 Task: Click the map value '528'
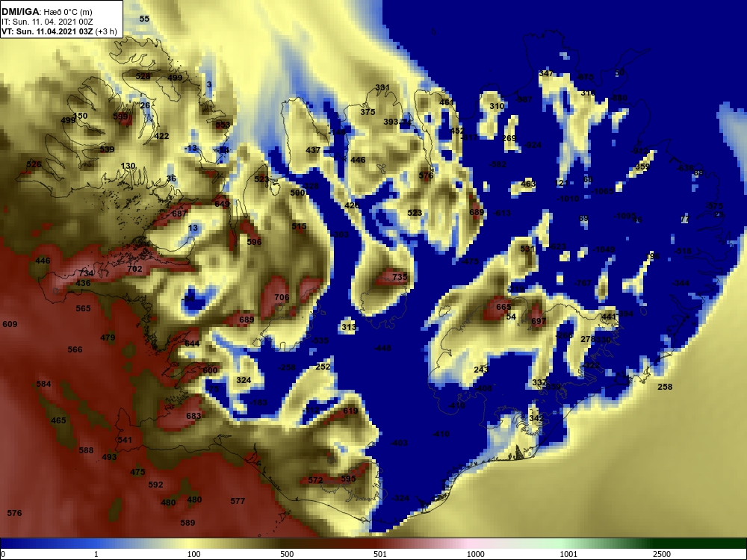click(143, 75)
